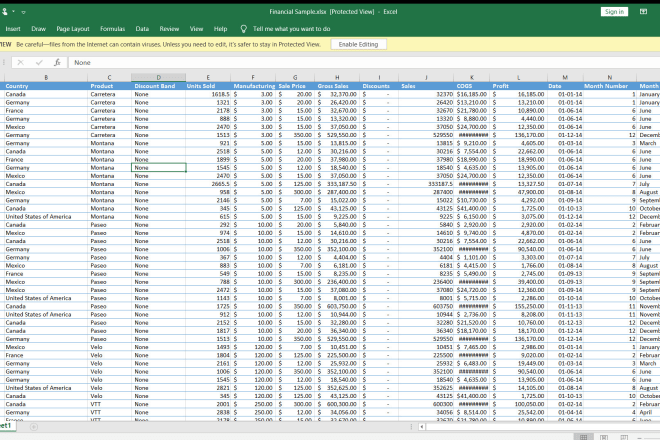
Task: Select profit cell 155,250.00
Action: [519, 306]
